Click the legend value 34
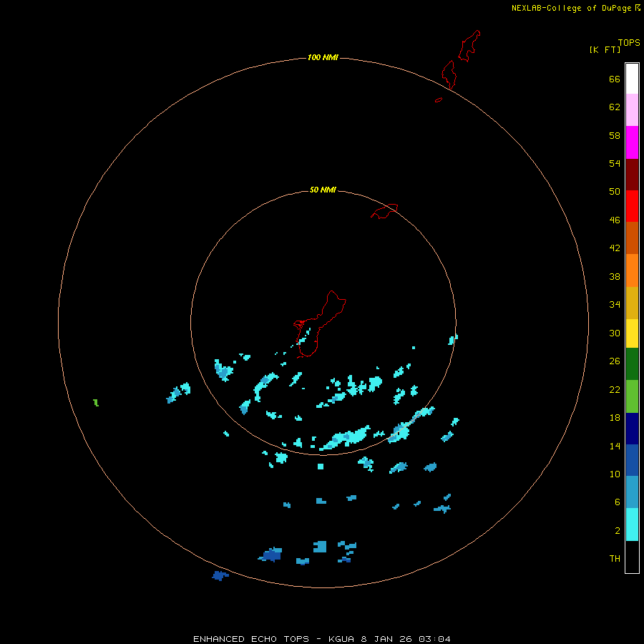Image resolution: width=644 pixels, height=644 pixels. point(615,304)
